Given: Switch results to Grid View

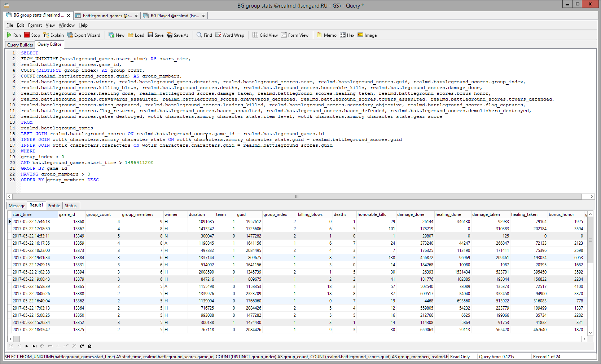Looking at the screenshot, I should coord(265,35).
